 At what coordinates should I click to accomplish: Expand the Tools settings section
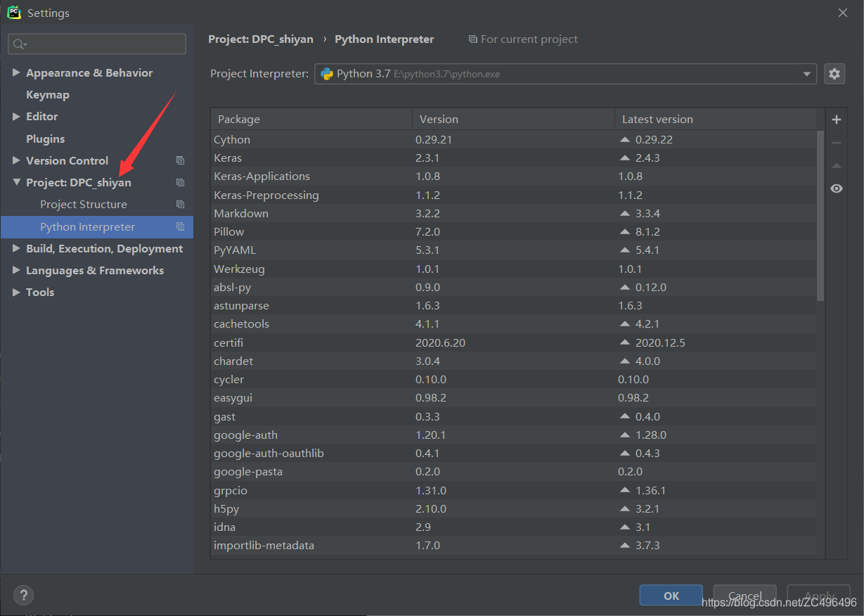(16, 292)
